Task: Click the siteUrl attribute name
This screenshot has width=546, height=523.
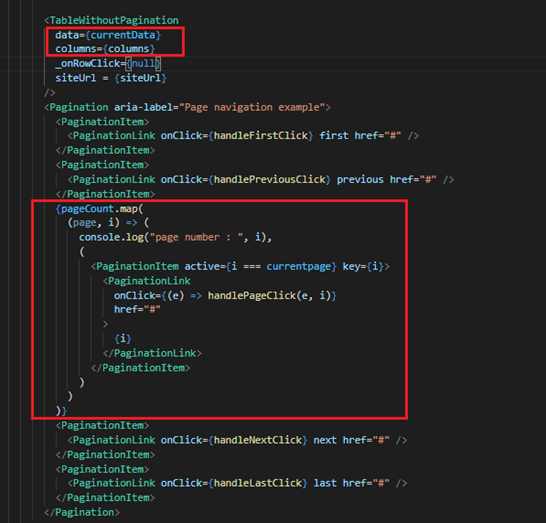Action: coord(76,78)
